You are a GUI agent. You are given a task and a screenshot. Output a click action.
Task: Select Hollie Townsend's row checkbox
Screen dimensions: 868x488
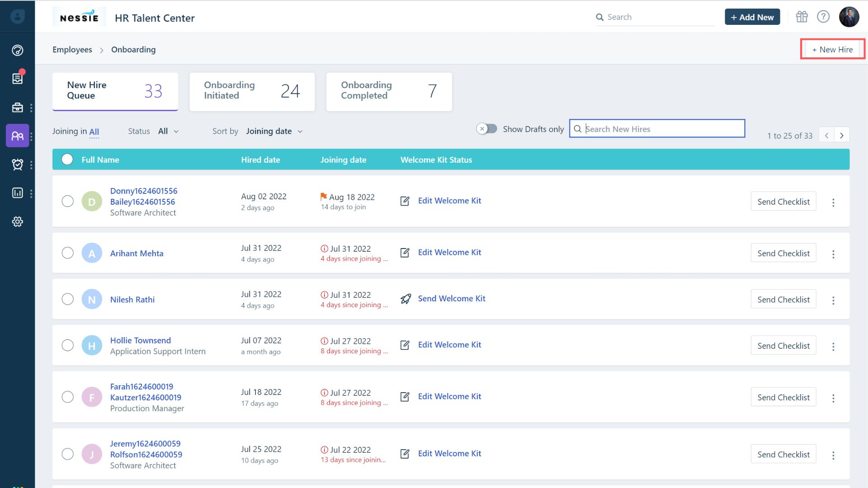pos(67,346)
